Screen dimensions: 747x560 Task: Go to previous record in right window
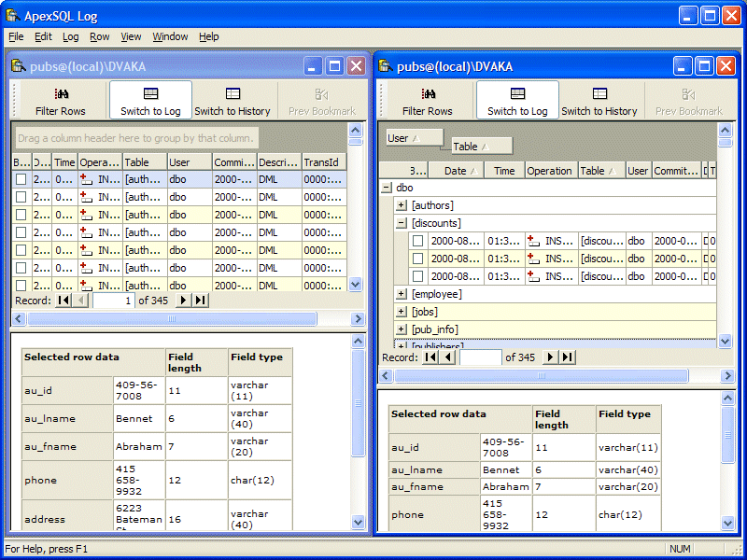pyautogui.click(x=447, y=357)
